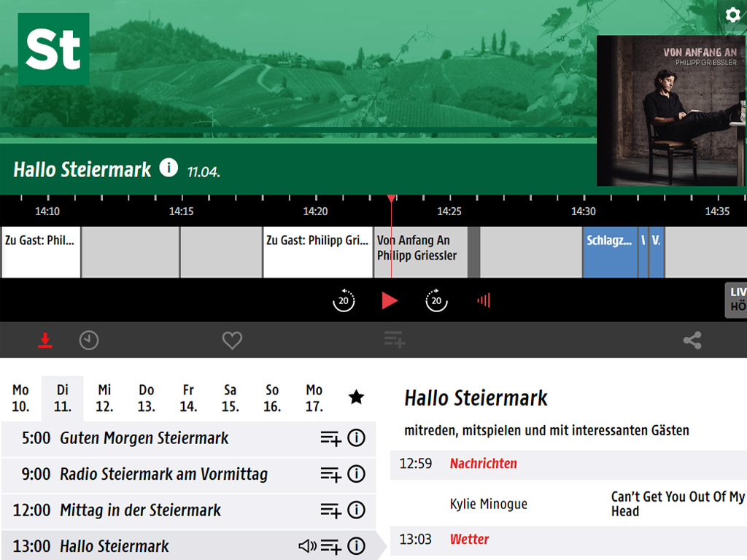Click the St station logo
This screenshot has width=747, height=560.
pyautogui.click(x=53, y=49)
